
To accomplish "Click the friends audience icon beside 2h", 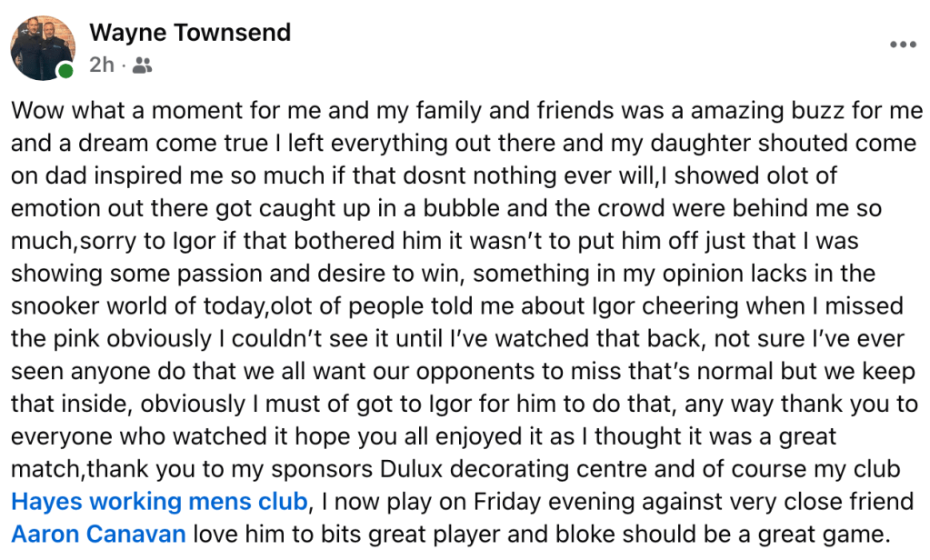I will coord(142,65).
